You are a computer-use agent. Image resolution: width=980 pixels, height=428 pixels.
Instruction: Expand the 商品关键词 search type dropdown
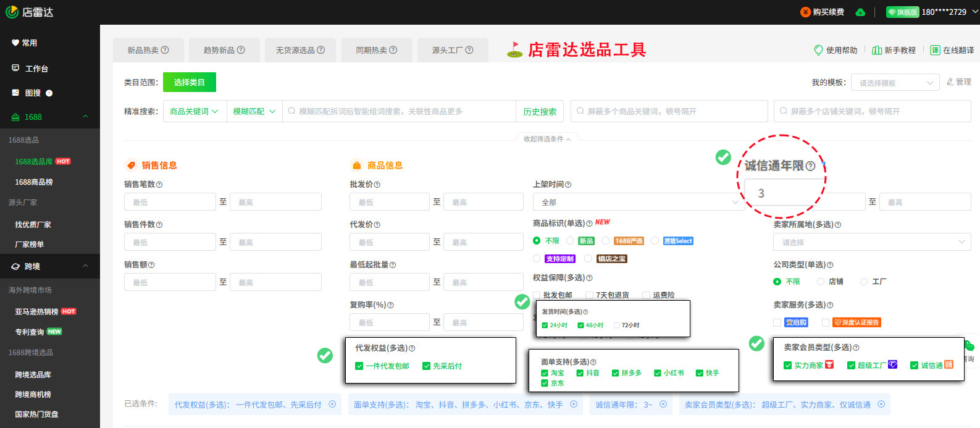tap(195, 112)
